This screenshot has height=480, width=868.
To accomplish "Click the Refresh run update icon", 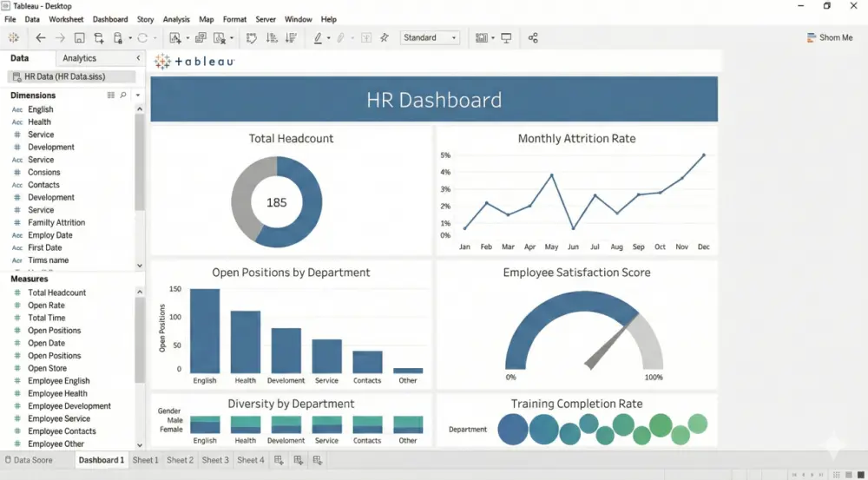I will click(142, 37).
